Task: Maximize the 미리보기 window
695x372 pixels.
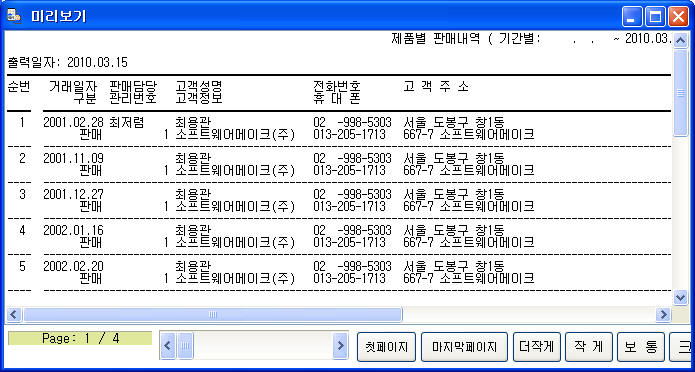Action: [655, 17]
